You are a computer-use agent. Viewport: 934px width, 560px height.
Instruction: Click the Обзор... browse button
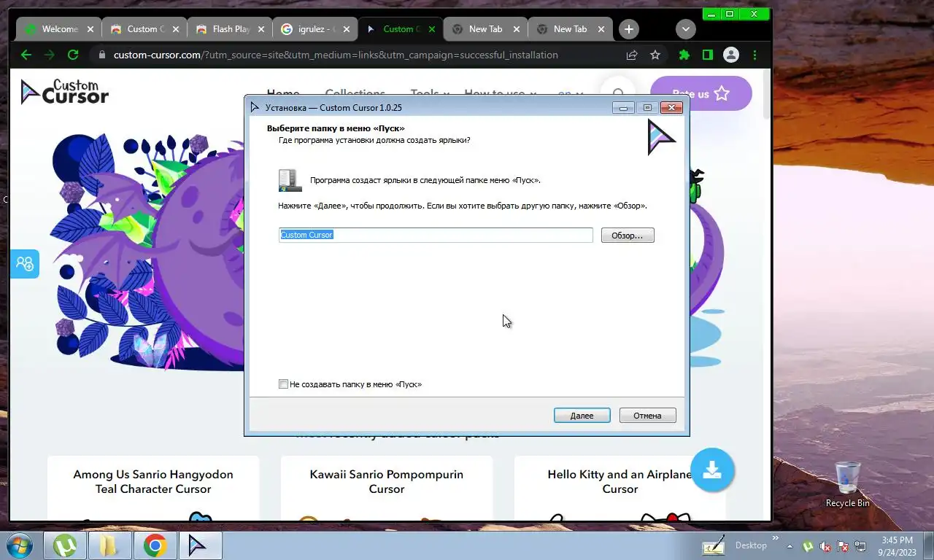point(628,236)
